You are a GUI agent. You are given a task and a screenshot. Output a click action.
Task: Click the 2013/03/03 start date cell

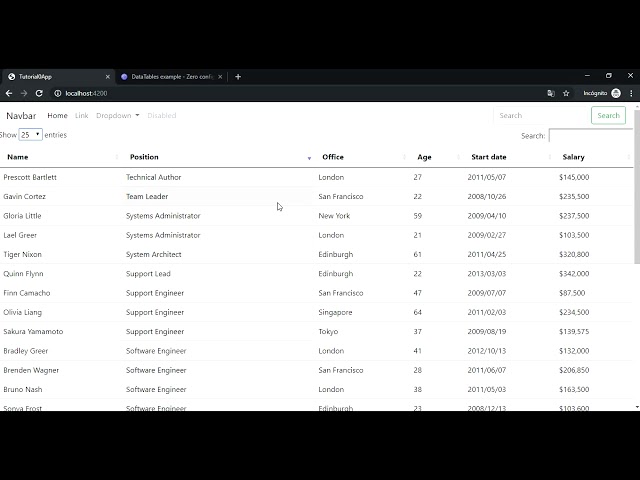pos(487,274)
